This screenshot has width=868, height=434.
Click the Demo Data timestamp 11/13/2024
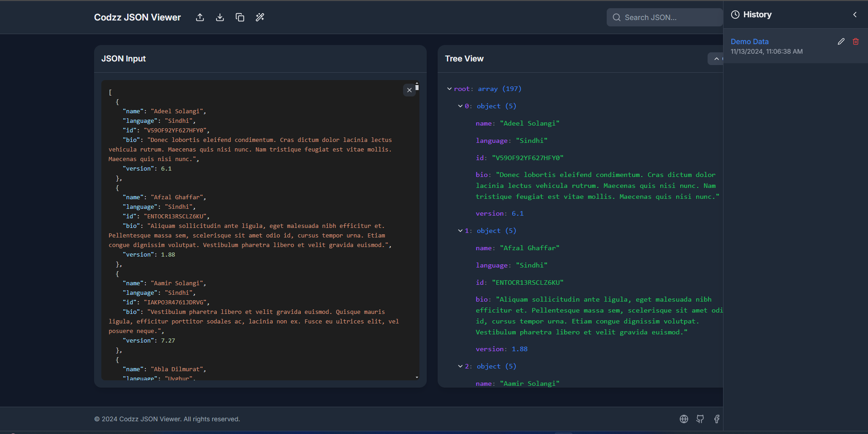pos(767,51)
